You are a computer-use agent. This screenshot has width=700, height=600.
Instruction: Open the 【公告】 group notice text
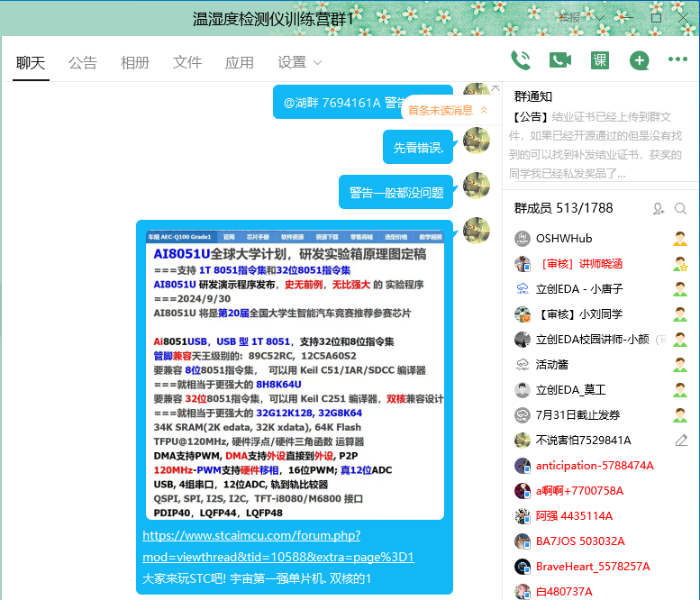coord(597,145)
